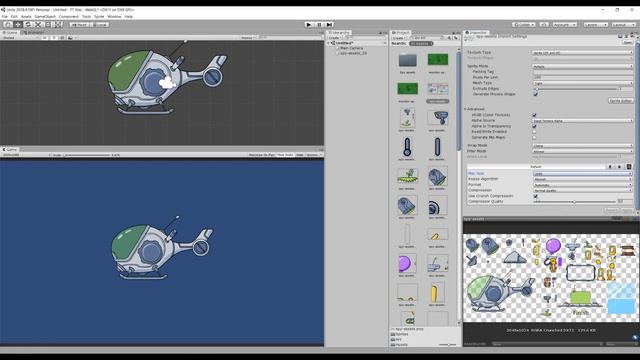The height and width of the screenshot is (360, 640).
Task: Open the File menu
Action: point(4,16)
